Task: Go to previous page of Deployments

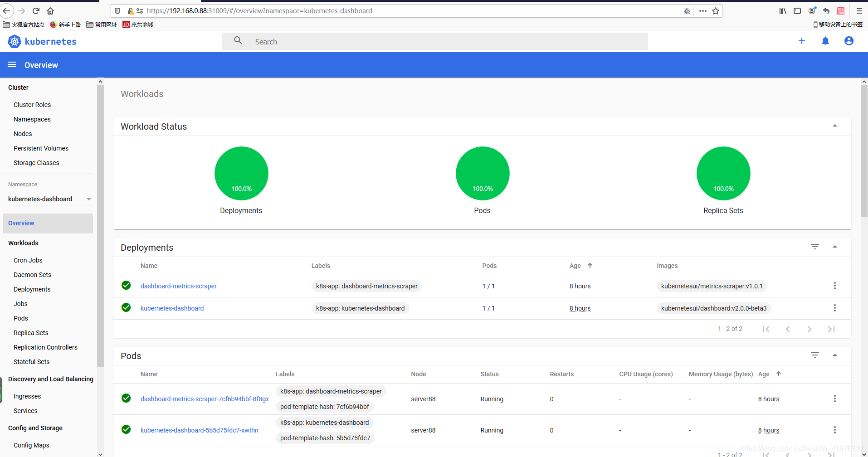Action: 788,329
